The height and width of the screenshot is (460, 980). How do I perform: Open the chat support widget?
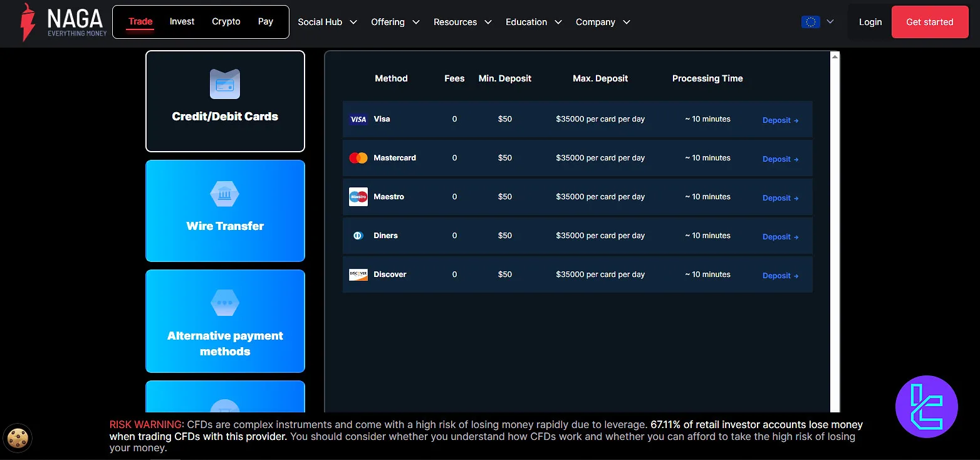click(927, 406)
